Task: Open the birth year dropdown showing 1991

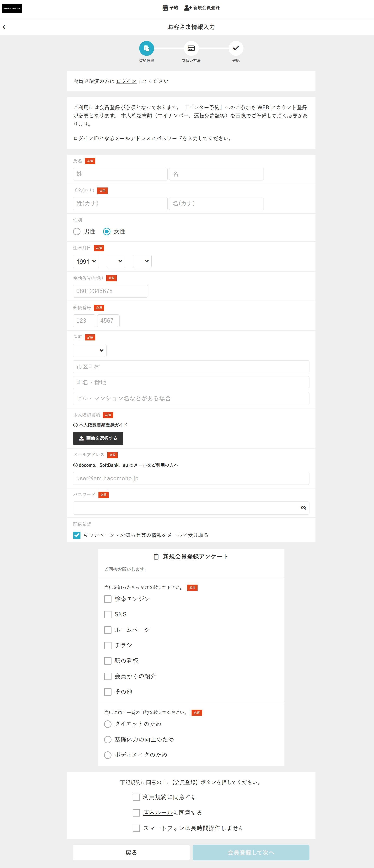Action: click(x=86, y=261)
